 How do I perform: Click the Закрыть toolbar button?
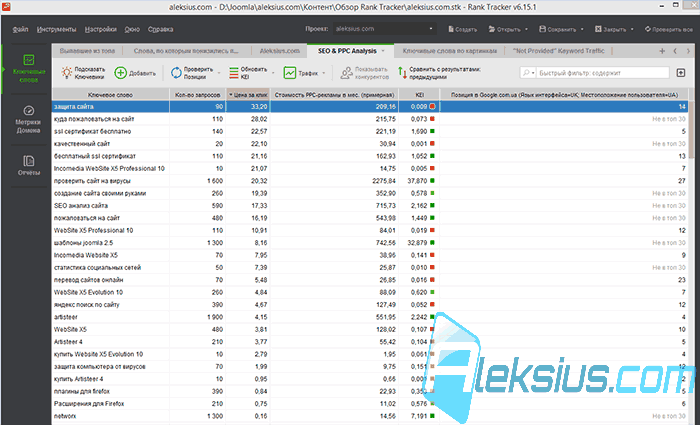point(610,29)
